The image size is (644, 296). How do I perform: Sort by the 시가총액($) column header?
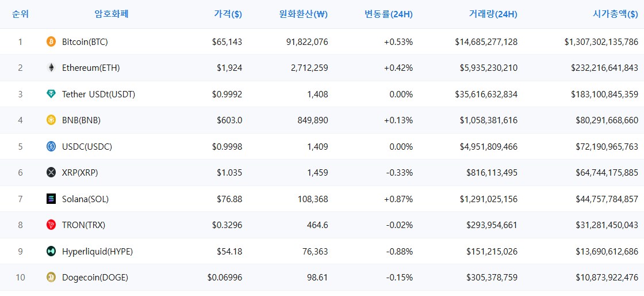pyautogui.click(x=615, y=14)
